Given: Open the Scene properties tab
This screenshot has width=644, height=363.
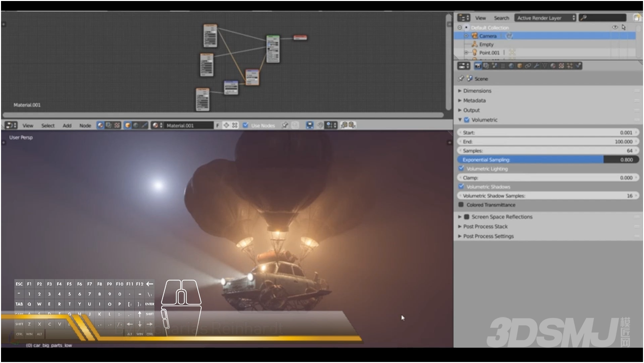Looking at the screenshot, I should point(494,66).
